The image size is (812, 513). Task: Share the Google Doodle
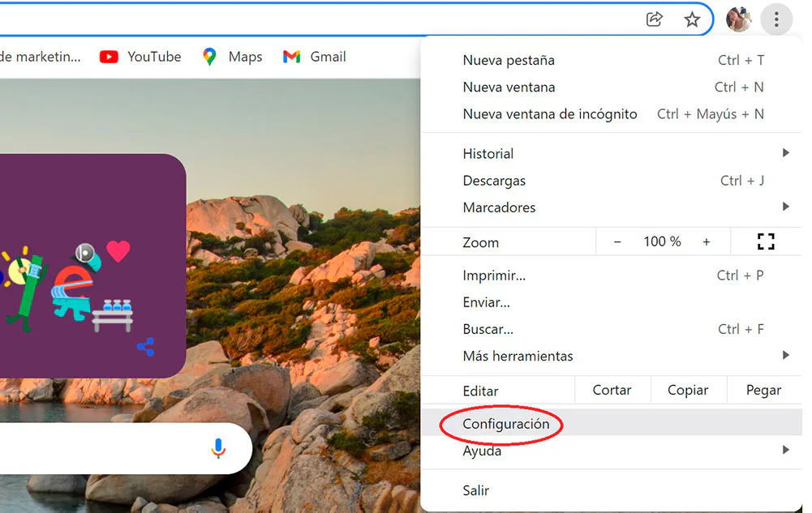point(148,347)
